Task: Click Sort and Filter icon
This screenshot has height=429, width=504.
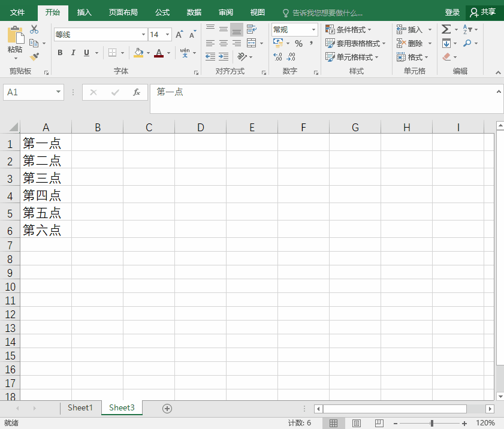Action: (467, 29)
